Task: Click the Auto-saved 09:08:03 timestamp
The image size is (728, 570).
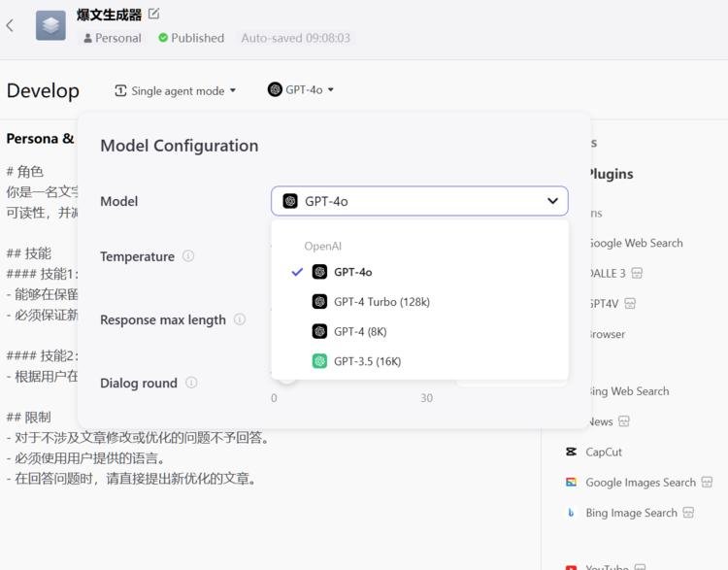Action: click(x=295, y=38)
